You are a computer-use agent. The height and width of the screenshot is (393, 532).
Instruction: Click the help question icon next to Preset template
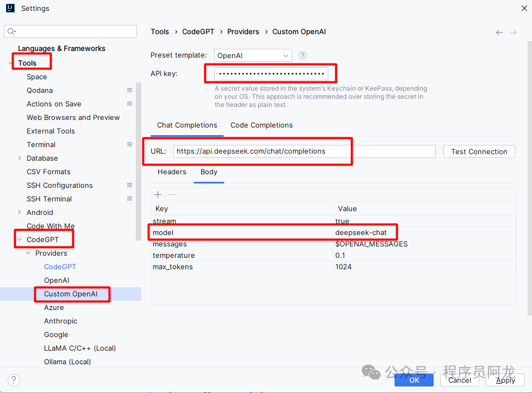point(302,55)
